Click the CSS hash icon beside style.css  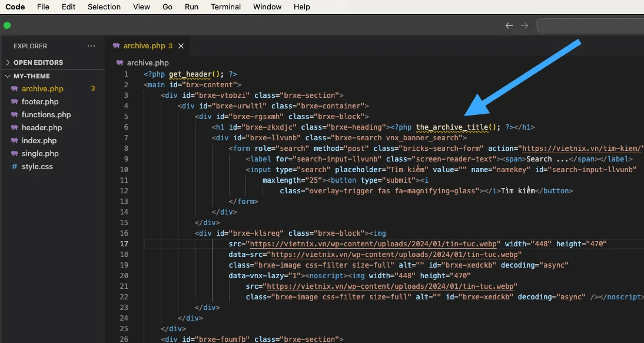pyautogui.click(x=14, y=167)
